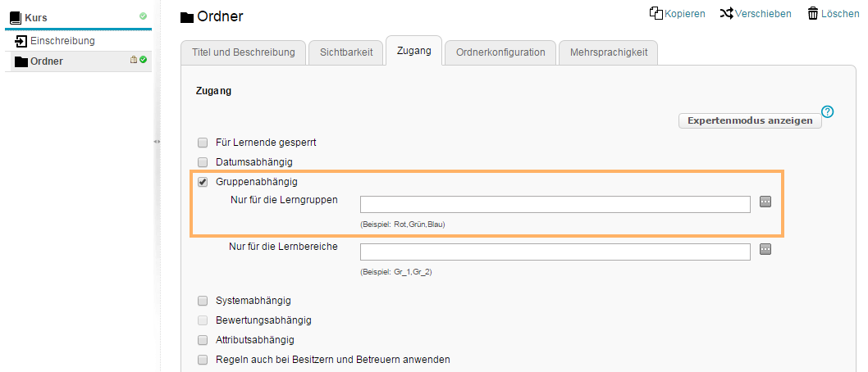Click the Einschreibung enrolment icon in tree
The image size is (868, 372).
coord(21,41)
